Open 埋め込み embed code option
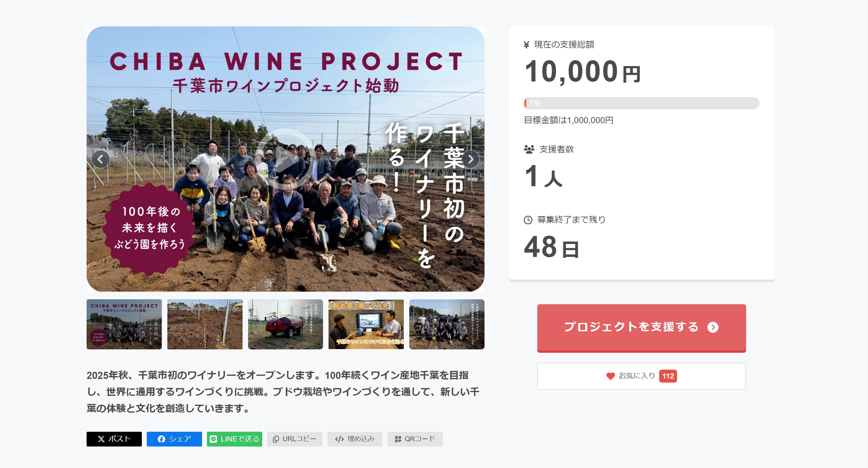This screenshot has width=868, height=468. (355, 439)
